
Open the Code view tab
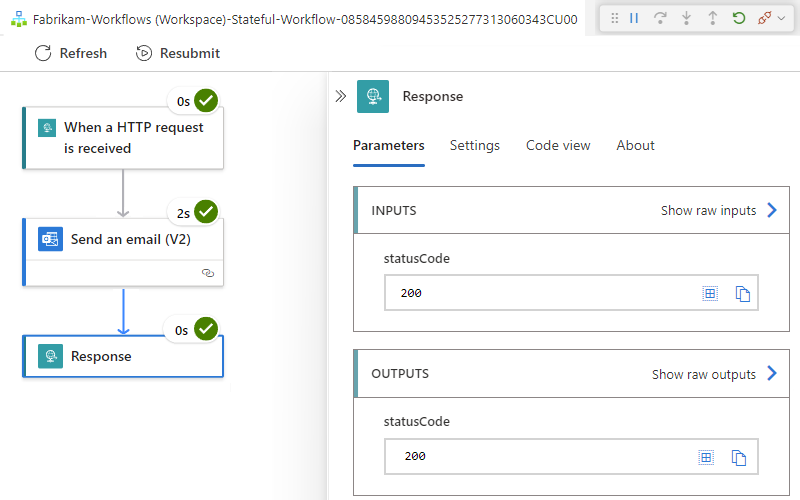pos(558,145)
